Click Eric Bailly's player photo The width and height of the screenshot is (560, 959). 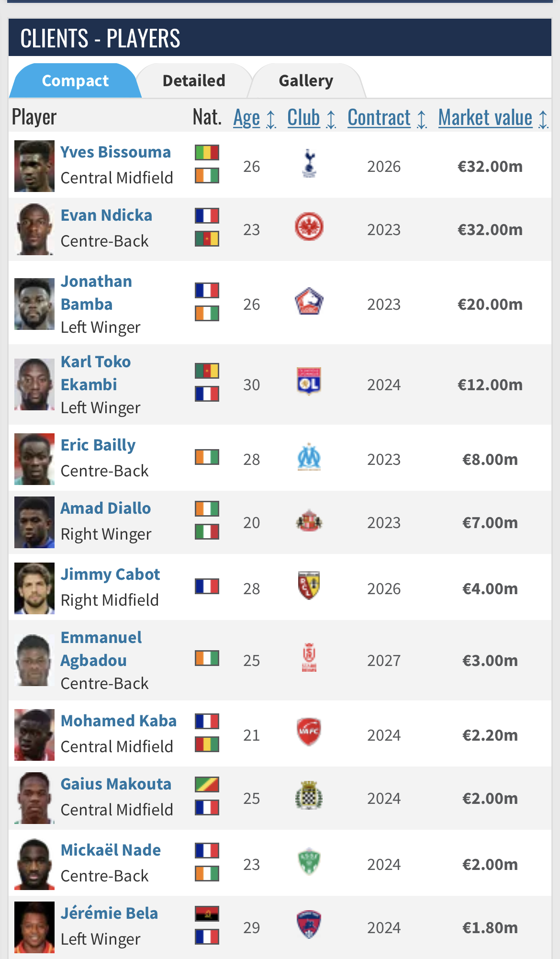(x=34, y=459)
